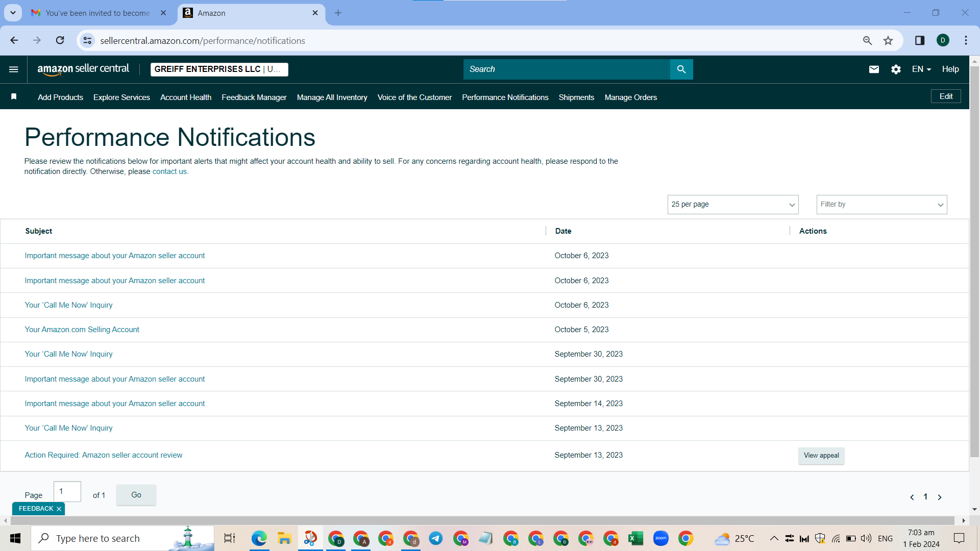Launch Telegram from the taskbar

435,538
